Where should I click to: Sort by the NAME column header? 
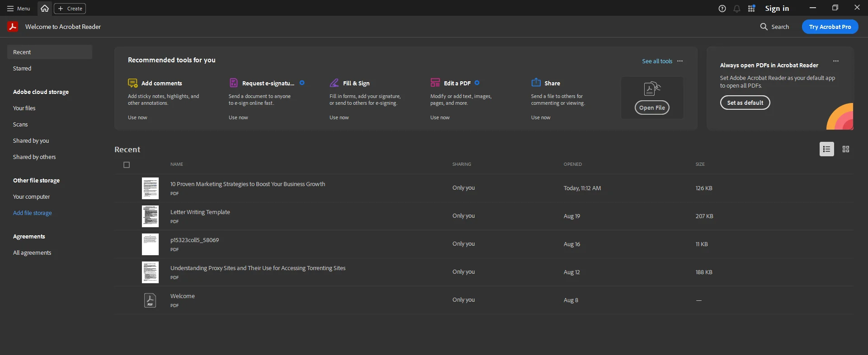coord(177,164)
